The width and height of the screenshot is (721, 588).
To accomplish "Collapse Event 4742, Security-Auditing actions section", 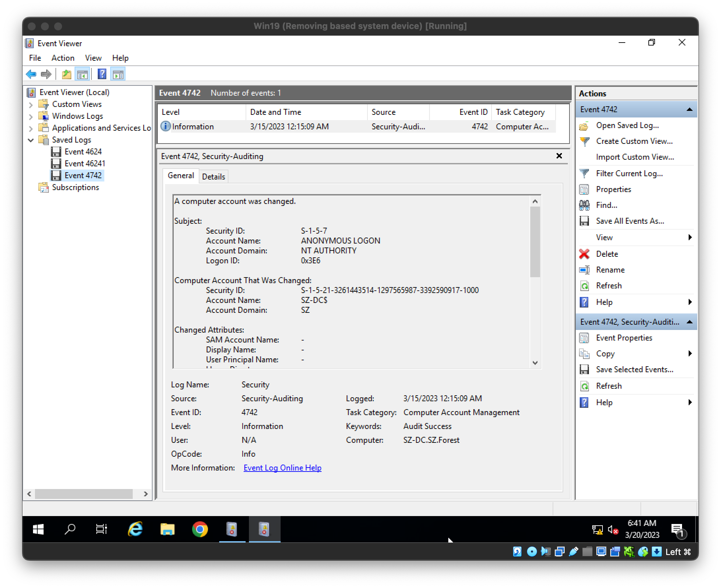I will (690, 322).
